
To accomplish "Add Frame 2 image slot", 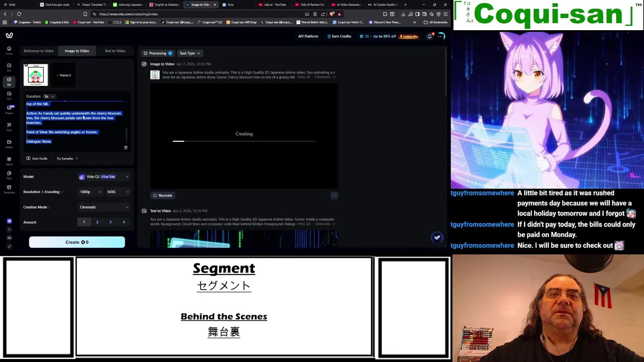I will pyautogui.click(x=63, y=75).
